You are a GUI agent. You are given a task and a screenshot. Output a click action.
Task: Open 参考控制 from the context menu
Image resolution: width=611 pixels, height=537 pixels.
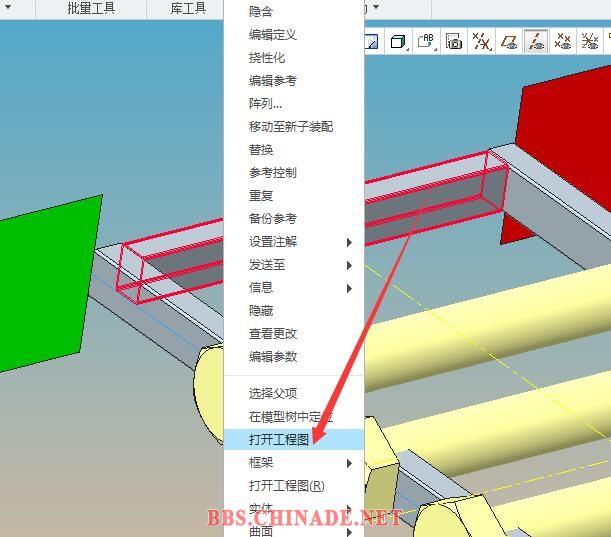pyautogui.click(x=294, y=173)
